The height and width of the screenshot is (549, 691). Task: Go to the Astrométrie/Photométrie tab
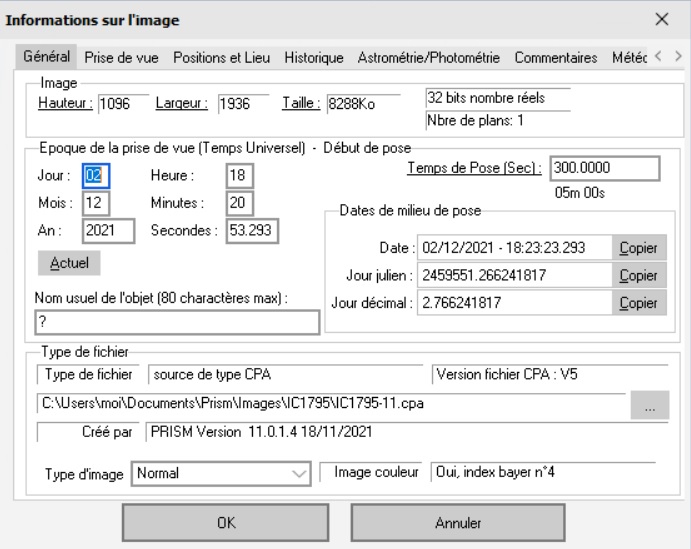click(429, 59)
